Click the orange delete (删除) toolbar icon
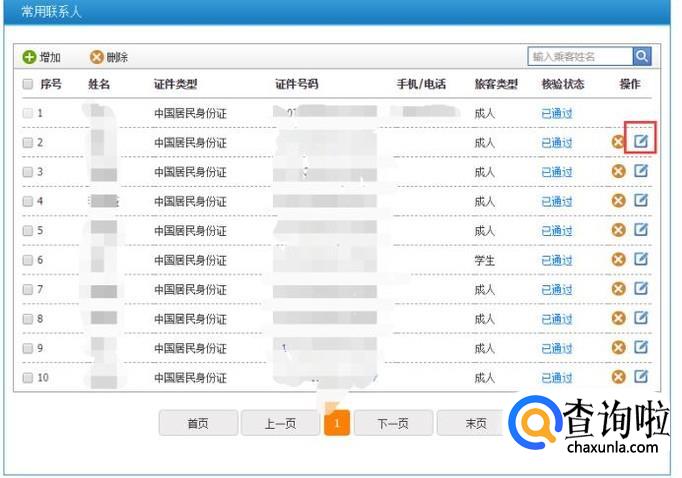This screenshot has width=682, height=478. [x=97, y=57]
